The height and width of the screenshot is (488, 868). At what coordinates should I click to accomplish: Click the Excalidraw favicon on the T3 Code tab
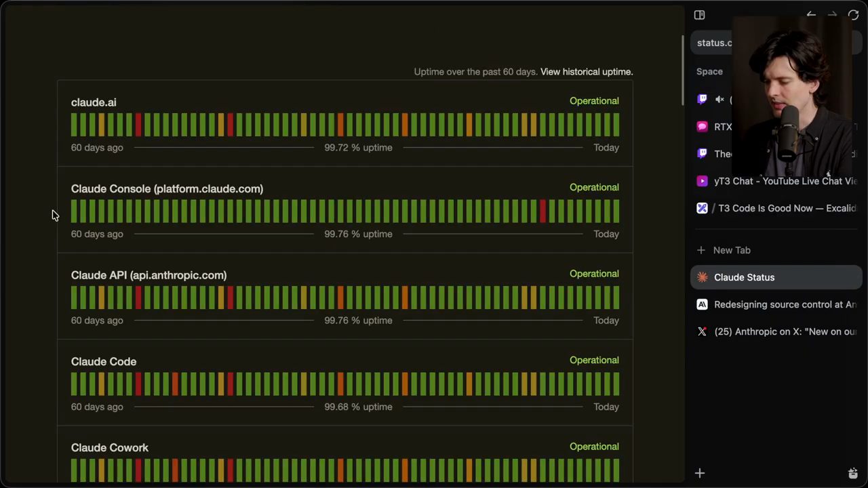pyautogui.click(x=702, y=208)
